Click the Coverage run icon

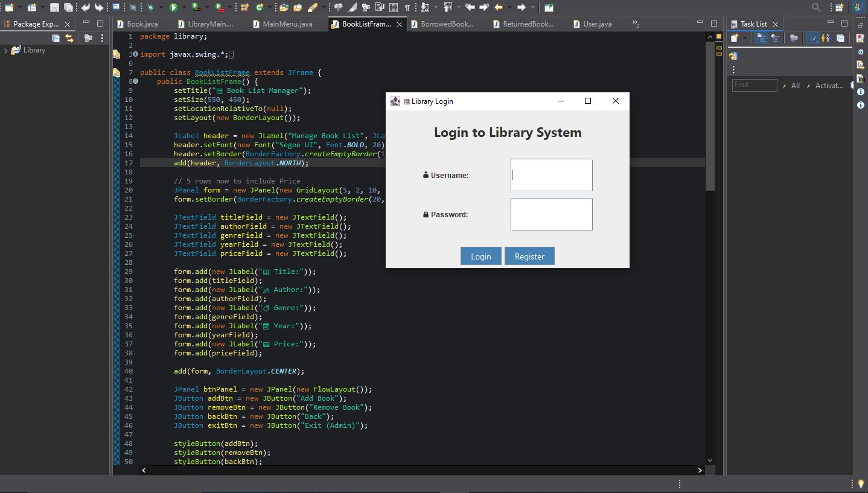coord(195,7)
